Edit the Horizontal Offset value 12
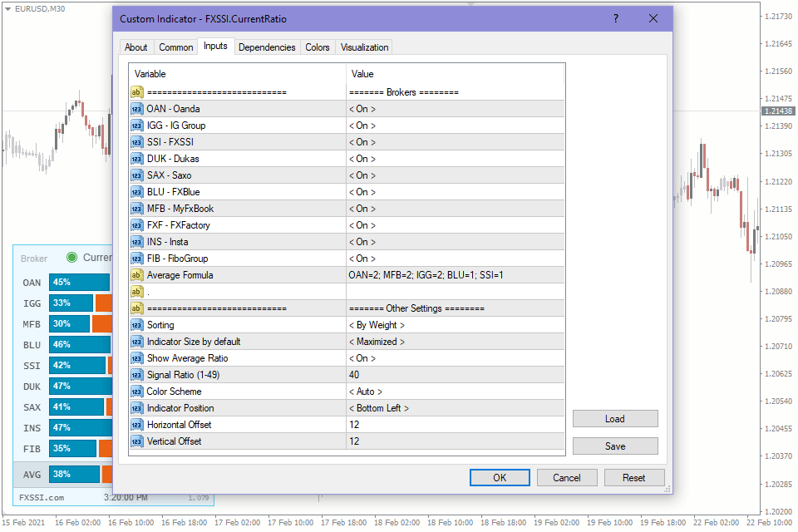This screenshot has width=798, height=532. (456, 425)
